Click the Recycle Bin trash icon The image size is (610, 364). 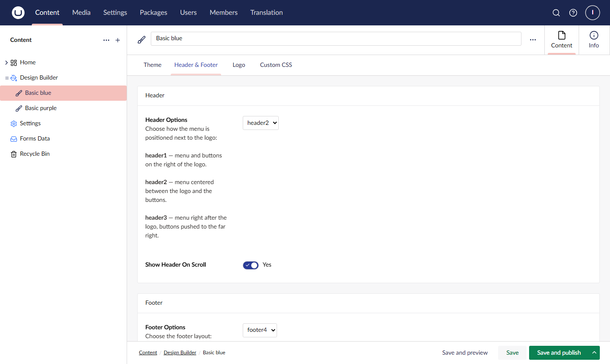14,154
